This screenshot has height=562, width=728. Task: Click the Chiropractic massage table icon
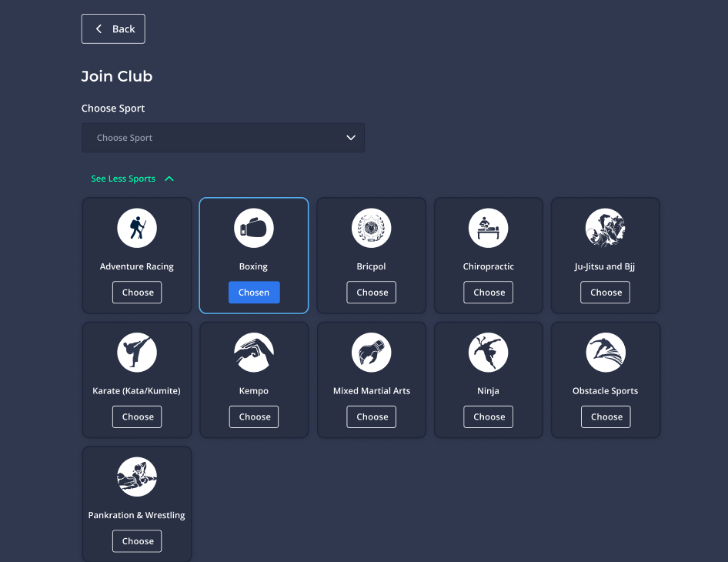tap(489, 228)
